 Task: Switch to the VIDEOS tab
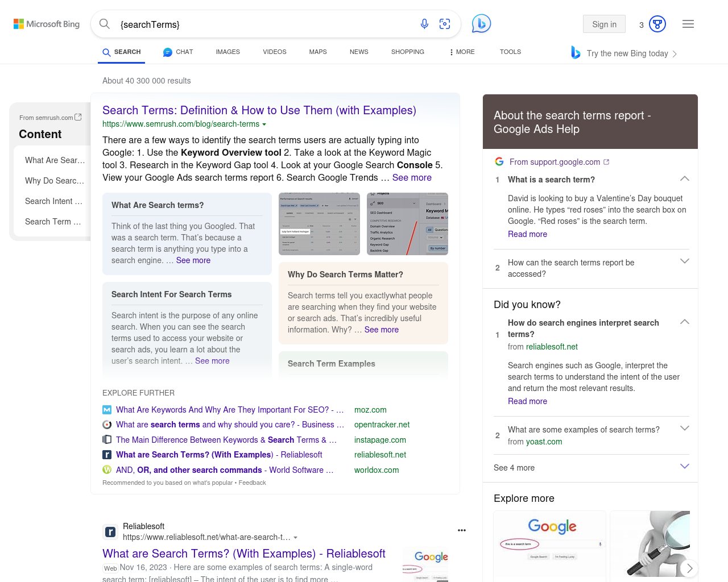pyautogui.click(x=275, y=52)
